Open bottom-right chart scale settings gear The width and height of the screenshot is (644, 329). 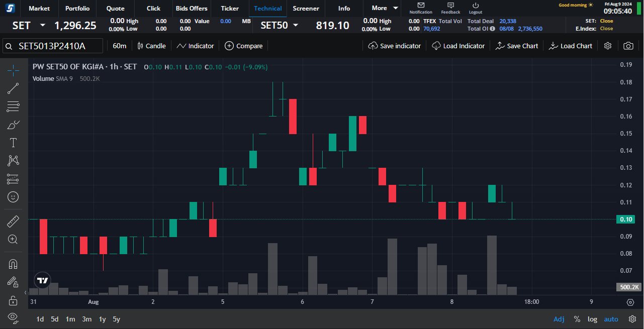pyautogui.click(x=632, y=319)
